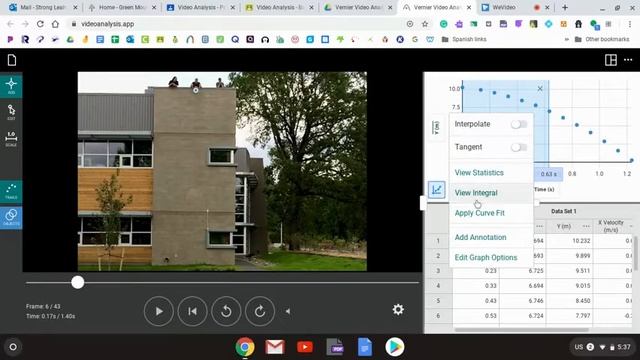
Task: Toggle the Interpolate switch
Action: [x=519, y=124]
